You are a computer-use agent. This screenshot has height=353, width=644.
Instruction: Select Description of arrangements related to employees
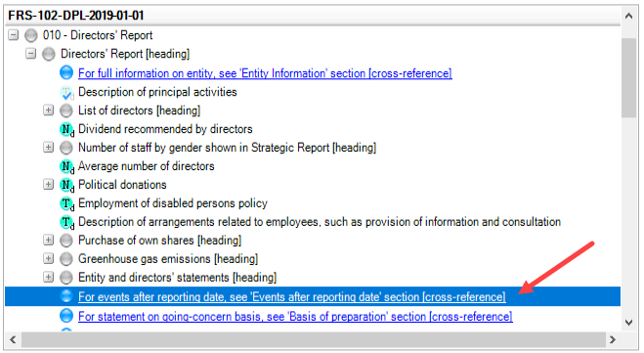[320, 222]
